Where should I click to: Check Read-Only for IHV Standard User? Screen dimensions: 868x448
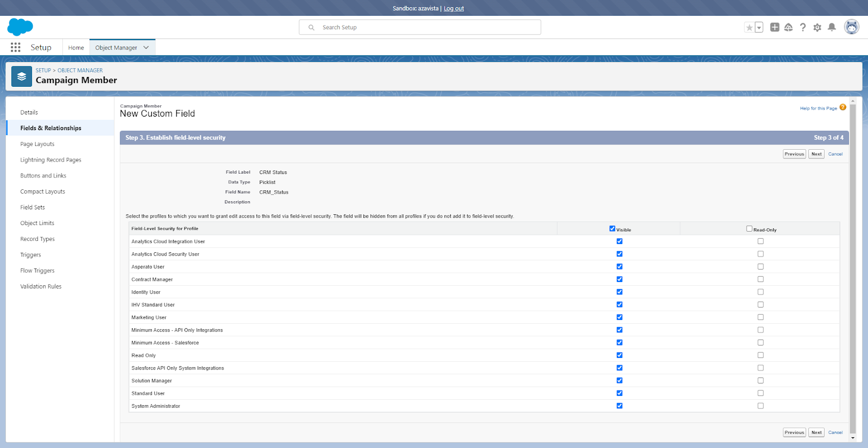761,304
